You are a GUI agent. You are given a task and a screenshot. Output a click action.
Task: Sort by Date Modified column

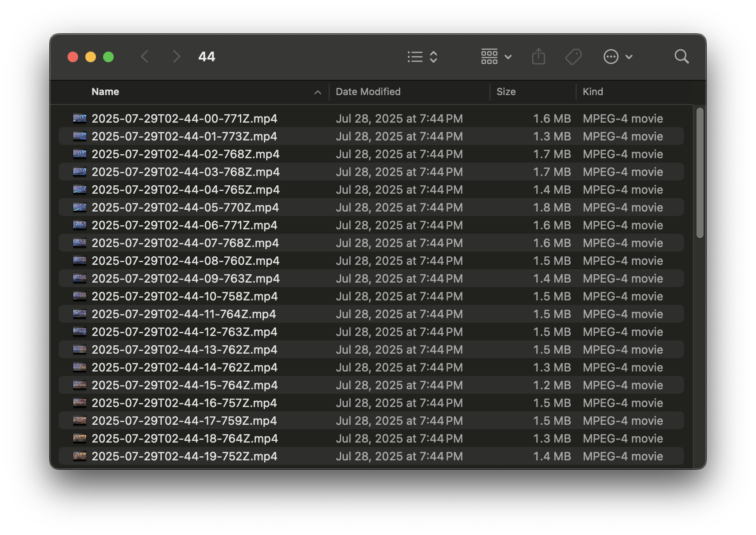click(x=368, y=92)
